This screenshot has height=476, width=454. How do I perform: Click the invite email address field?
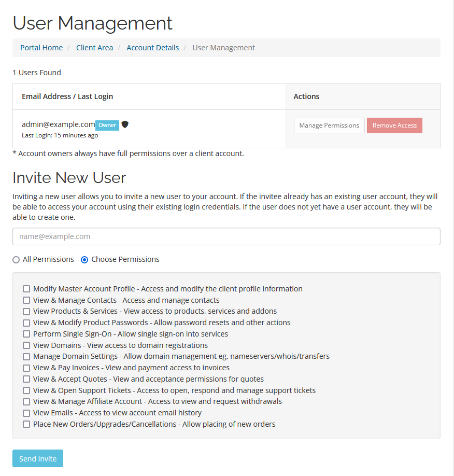226,236
